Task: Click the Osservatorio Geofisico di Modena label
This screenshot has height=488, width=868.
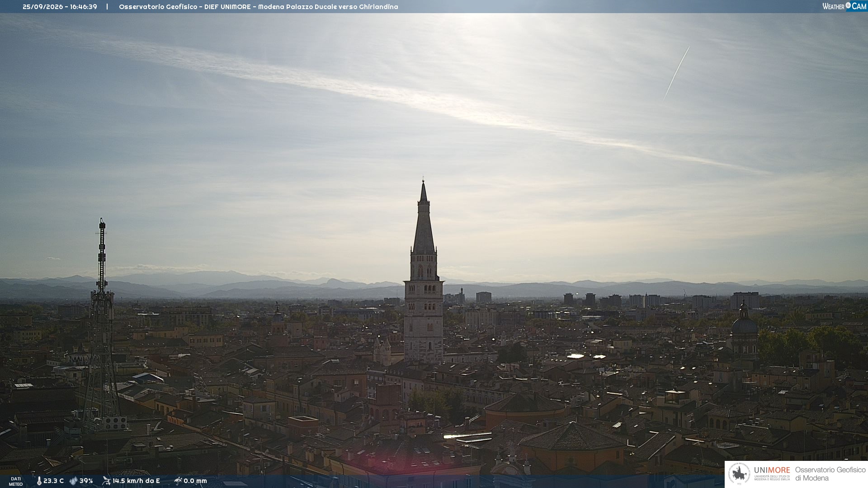Action: (x=830, y=474)
